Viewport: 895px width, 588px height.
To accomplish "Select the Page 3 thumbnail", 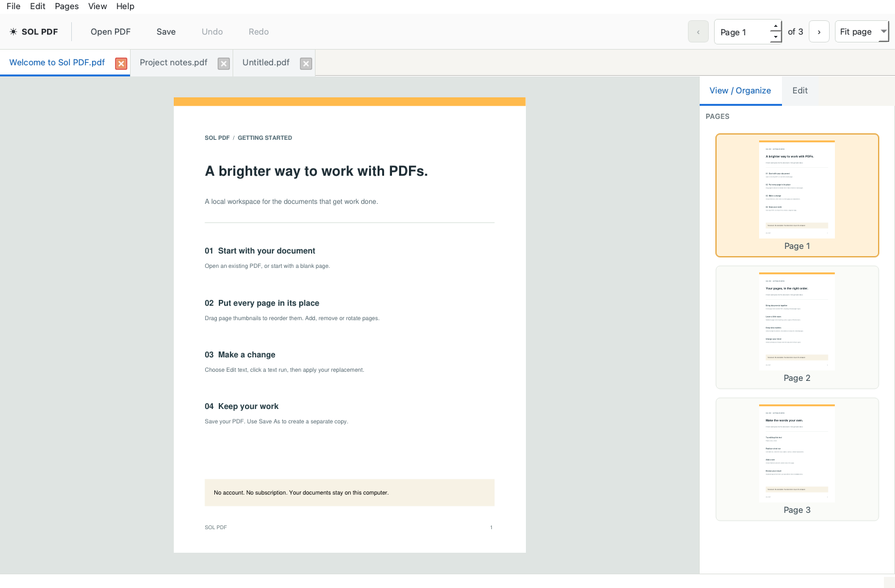I will click(x=797, y=459).
